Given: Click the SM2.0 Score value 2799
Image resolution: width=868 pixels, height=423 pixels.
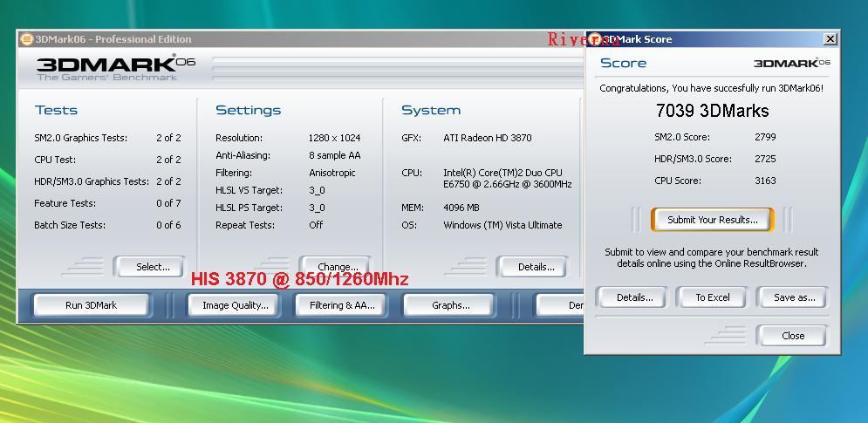Looking at the screenshot, I should click(765, 137).
